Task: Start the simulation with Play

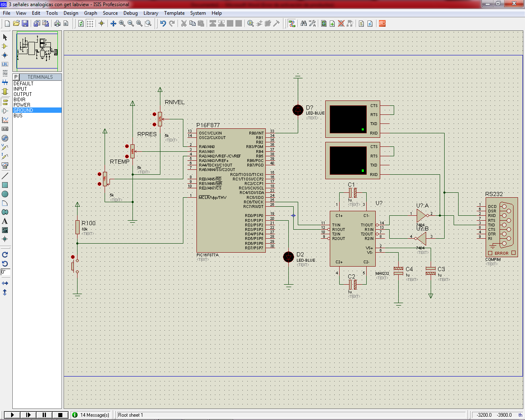Action: click(12, 415)
